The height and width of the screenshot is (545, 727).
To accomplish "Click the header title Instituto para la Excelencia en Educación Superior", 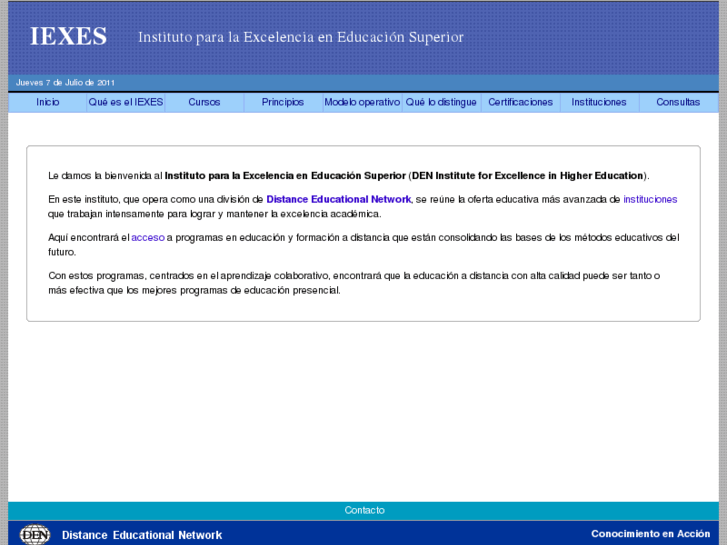I will tap(300, 37).
